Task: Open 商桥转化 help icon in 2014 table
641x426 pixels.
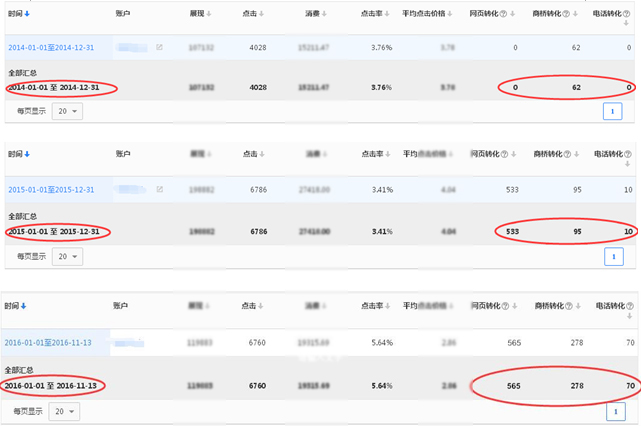Action: pyautogui.click(x=566, y=14)
